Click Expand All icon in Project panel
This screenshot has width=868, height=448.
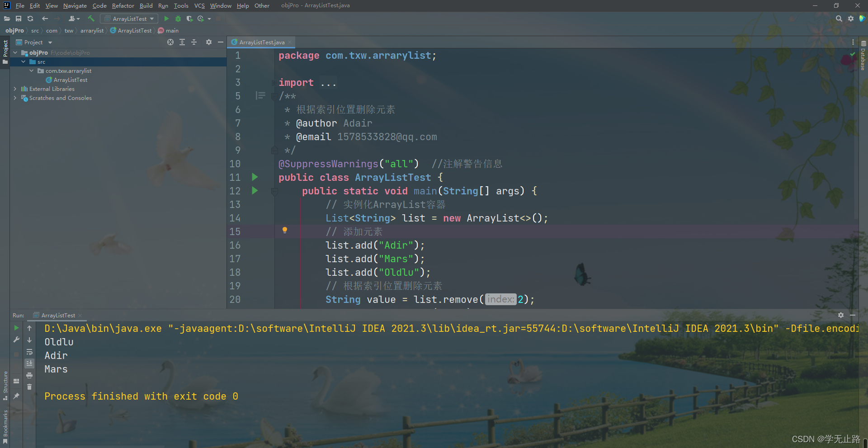tap(182, 42)
